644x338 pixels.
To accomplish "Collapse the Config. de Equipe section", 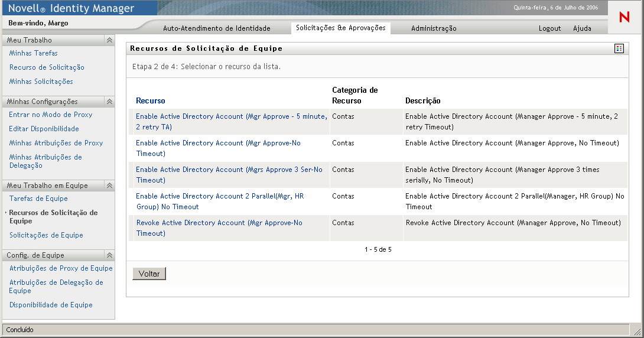I will [x=109, y=255].
